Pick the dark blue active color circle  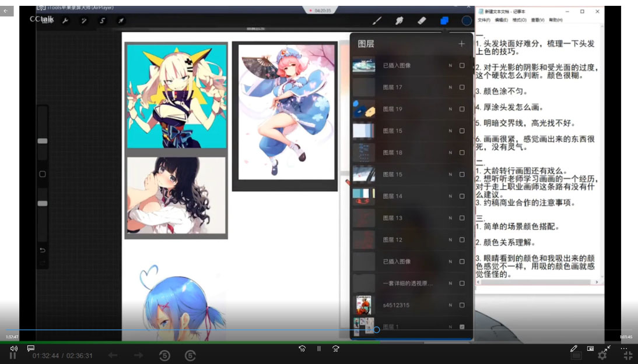[x=467, y=20]
